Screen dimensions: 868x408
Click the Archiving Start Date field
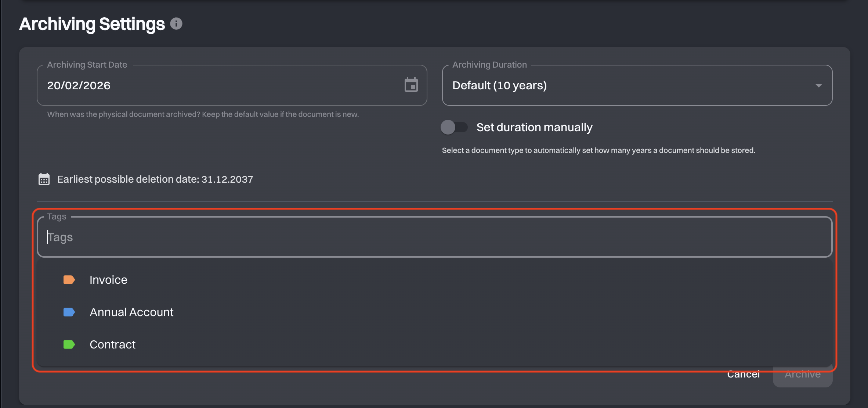click(x=232, y=85)
